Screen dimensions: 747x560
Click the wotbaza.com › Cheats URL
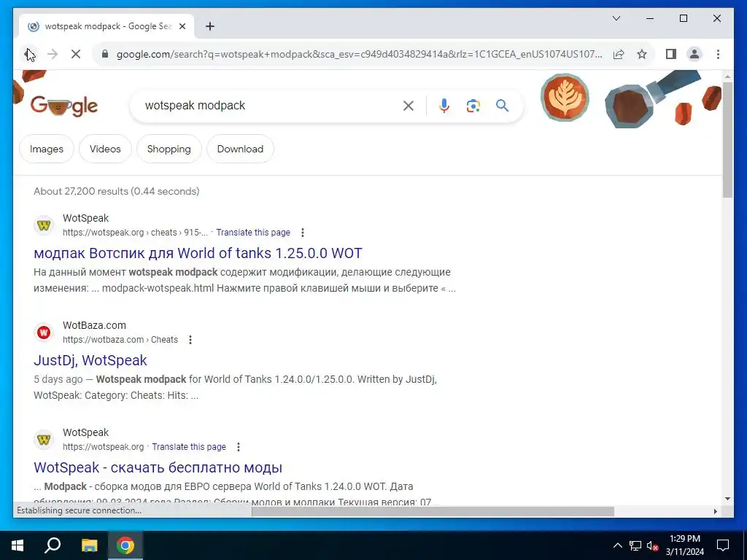pyautogui.click(x=120, y=340)
